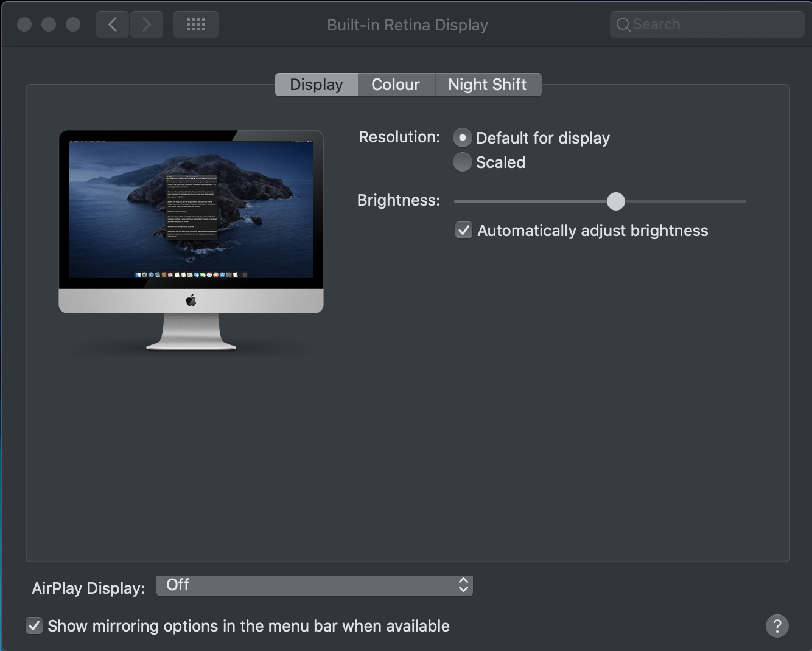Viewport: 812px width, 651px height.
Task: Switch to the Colour tab
Action: coord(396,84)
